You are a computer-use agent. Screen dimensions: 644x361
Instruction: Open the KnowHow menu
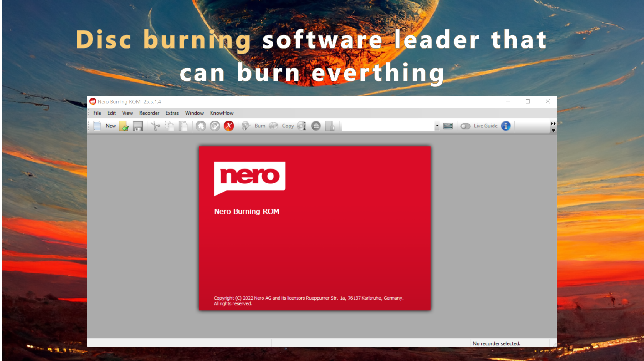click(222, 113)
